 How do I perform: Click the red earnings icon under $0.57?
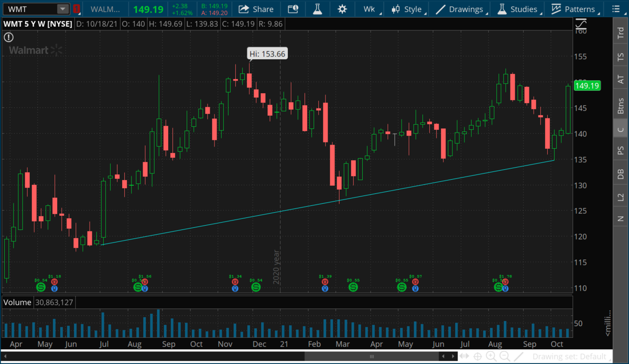pyautogui.click(x=415, y=282)
